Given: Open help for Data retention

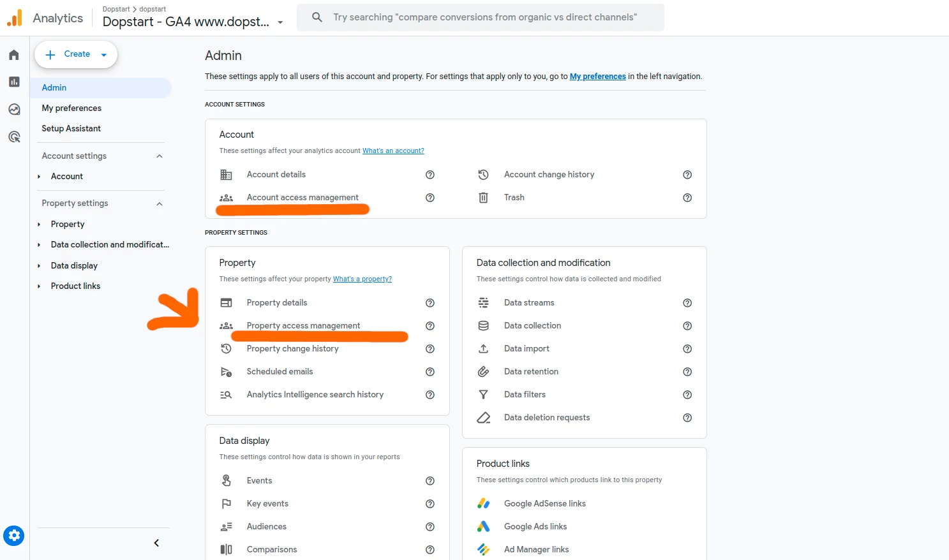Looking at the screenshot, I should 687,372.
